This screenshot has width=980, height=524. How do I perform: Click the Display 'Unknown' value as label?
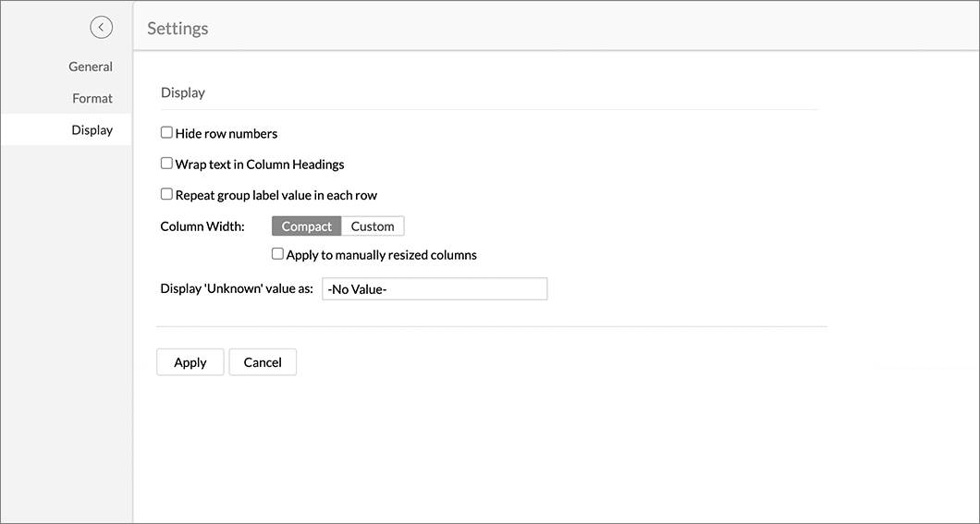click(x=237, y=288)
